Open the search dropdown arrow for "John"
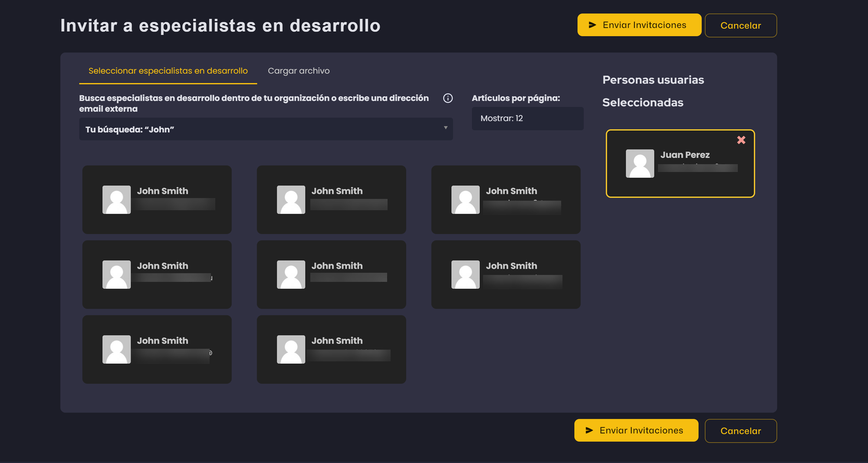Viewport: 868px width, 463px height. [445, 128]
